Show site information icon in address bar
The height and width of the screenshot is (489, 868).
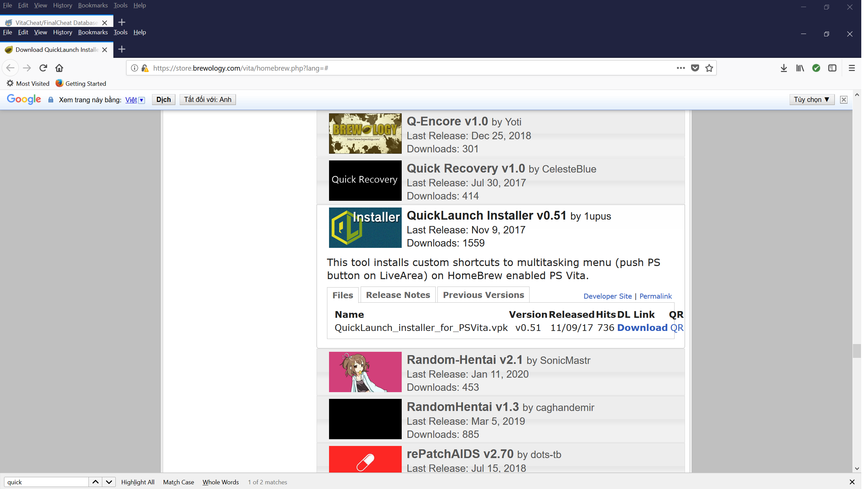135,68
